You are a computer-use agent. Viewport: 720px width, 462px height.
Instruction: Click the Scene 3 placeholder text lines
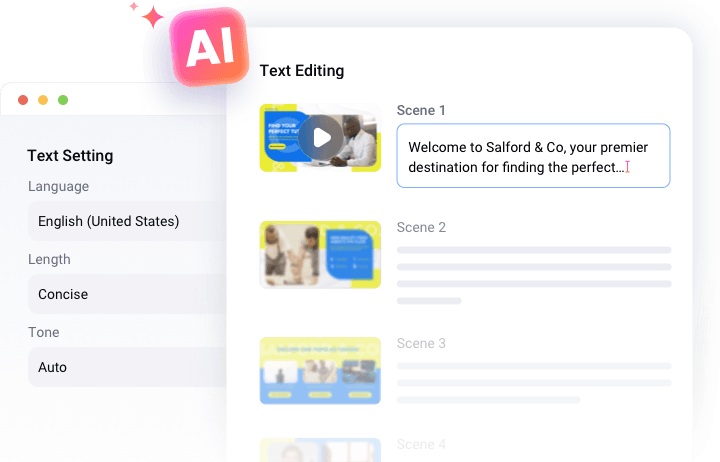point(534,383)
